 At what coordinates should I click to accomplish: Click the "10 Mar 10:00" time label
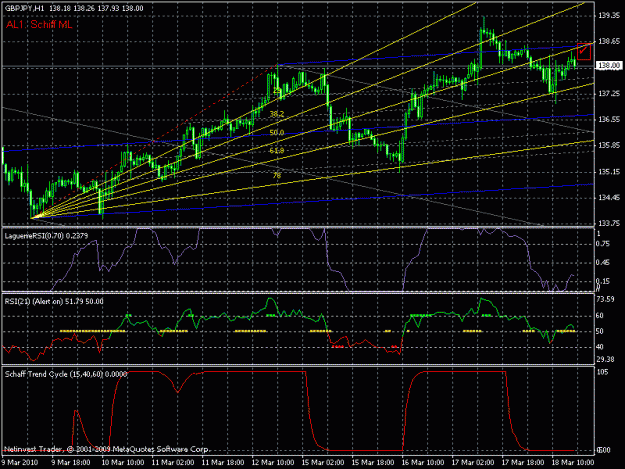point(122,463)
